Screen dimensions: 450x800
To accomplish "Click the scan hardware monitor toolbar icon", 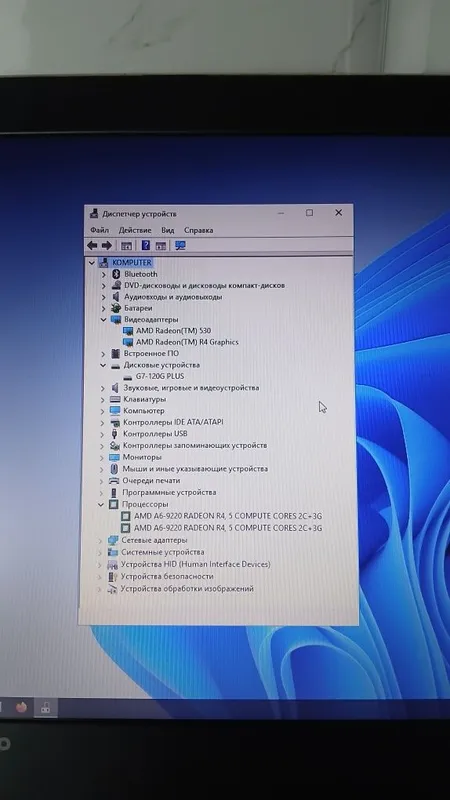I will click(180, 245).
